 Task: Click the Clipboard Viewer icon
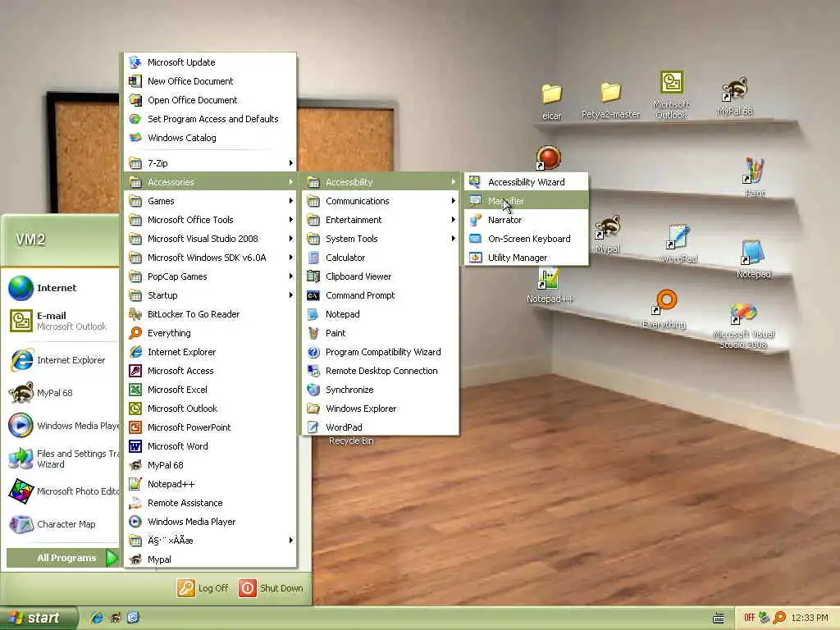point(313,276)
